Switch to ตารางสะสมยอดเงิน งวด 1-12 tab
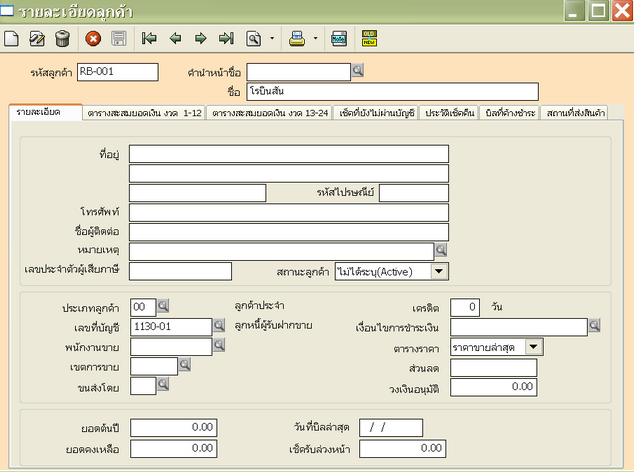 tap(145, 113)
